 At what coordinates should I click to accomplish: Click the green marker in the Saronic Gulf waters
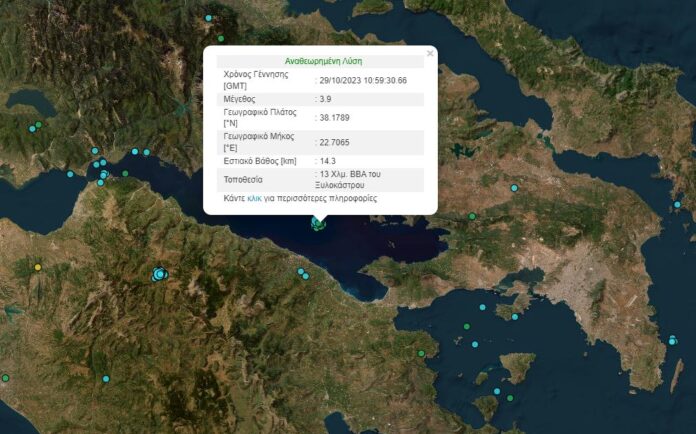point(467,327)
